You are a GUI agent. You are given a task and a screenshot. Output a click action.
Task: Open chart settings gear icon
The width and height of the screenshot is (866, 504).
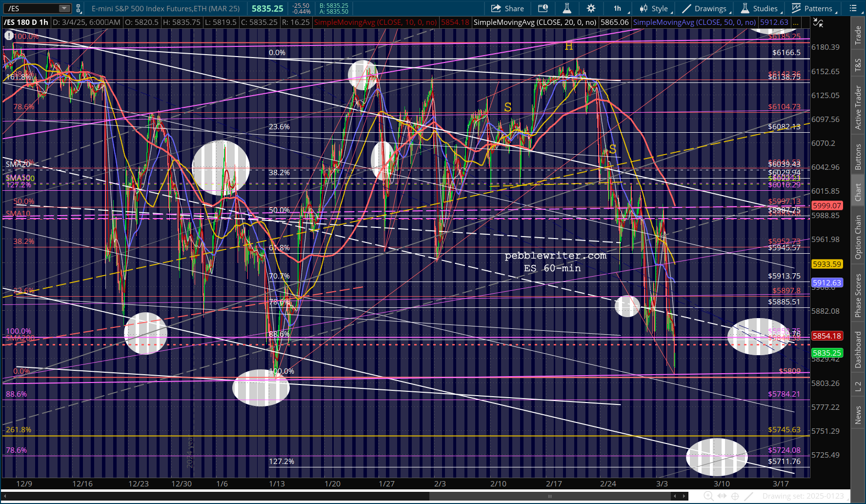pos(591,8)
